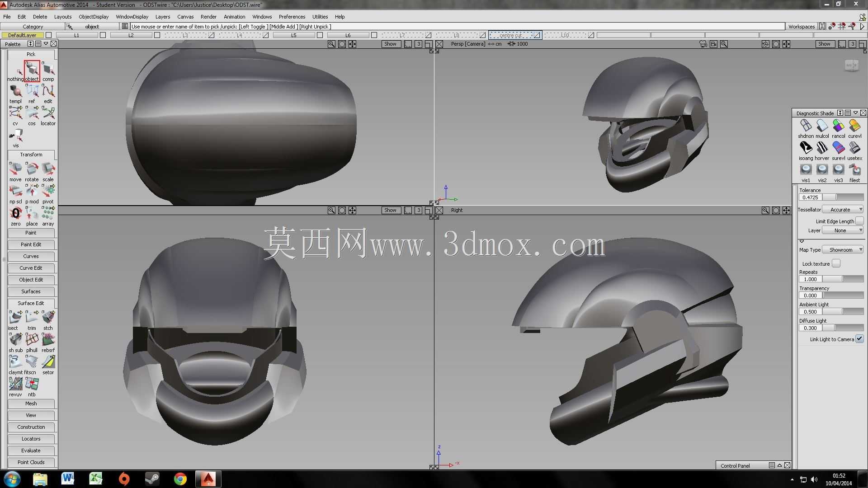Toggle the Limit Edge Length checkbox
868x488 pixels.
(x=859, y=221)
